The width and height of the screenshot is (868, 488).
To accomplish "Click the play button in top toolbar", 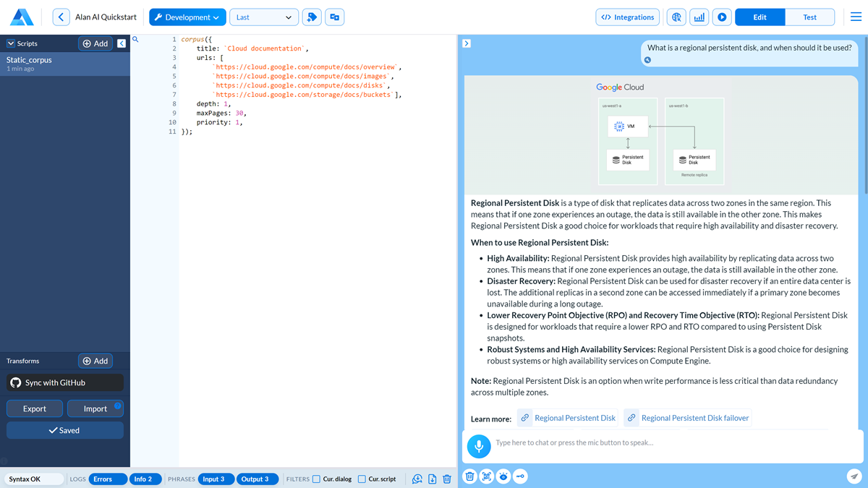I will point(722,17).
